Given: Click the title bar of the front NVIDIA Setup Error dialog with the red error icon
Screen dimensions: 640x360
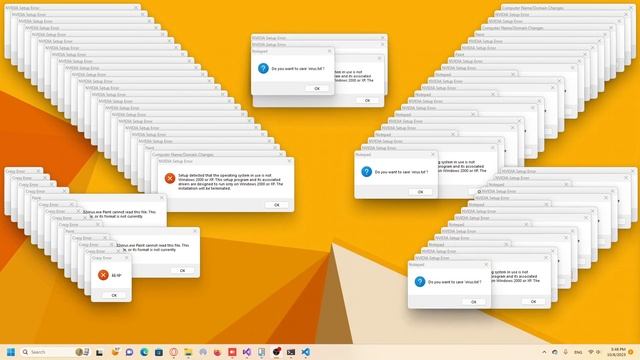Looking at the screenshot, I should click(x=225, y=161).
